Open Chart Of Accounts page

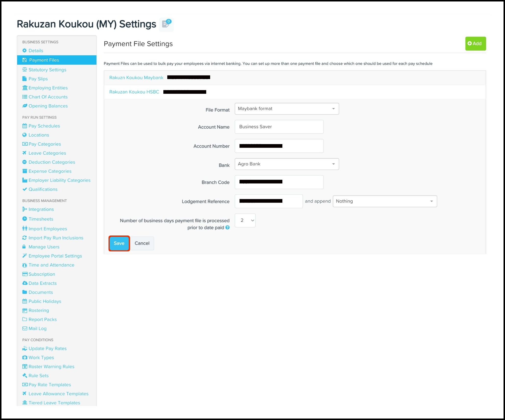pos(48,97)
